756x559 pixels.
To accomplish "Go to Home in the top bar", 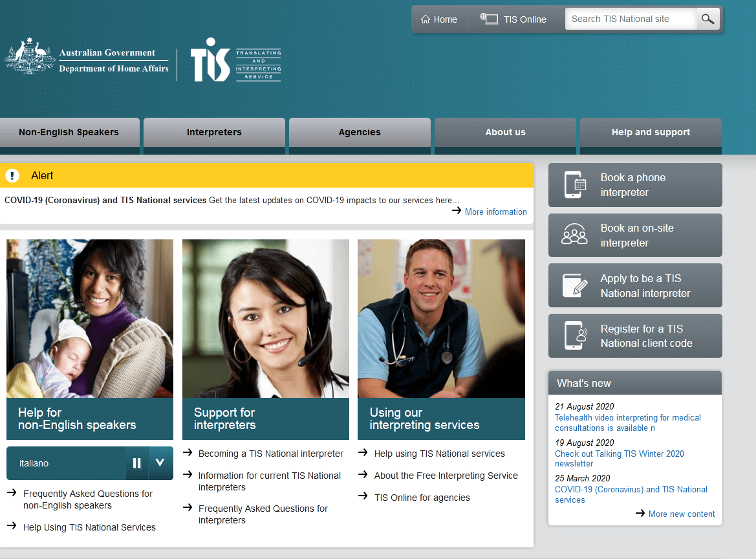I will pos(438,19).
